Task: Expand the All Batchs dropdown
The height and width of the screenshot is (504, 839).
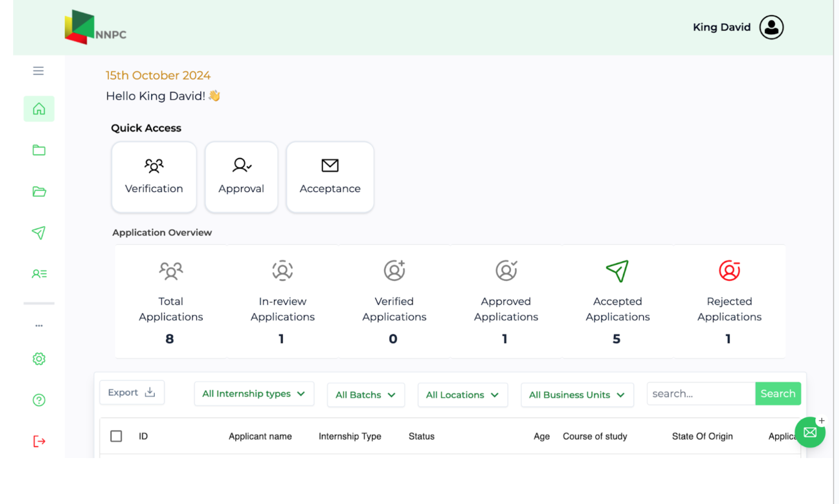Action: [x=365, y=395]
